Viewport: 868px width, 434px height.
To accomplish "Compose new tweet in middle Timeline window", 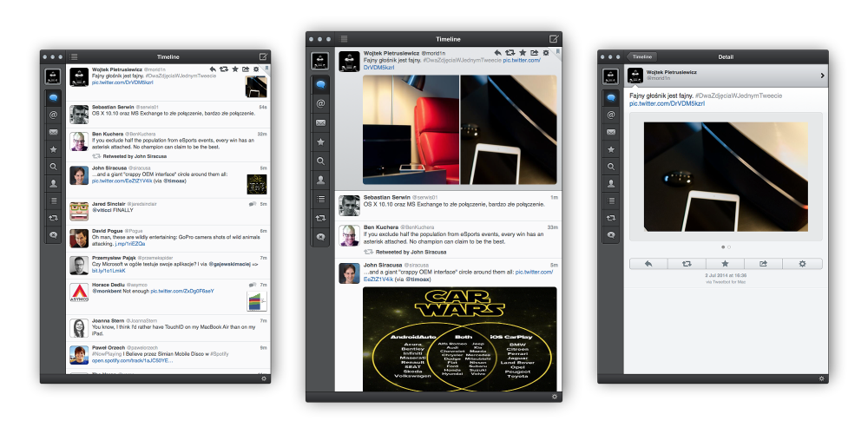I will [554, 39].
